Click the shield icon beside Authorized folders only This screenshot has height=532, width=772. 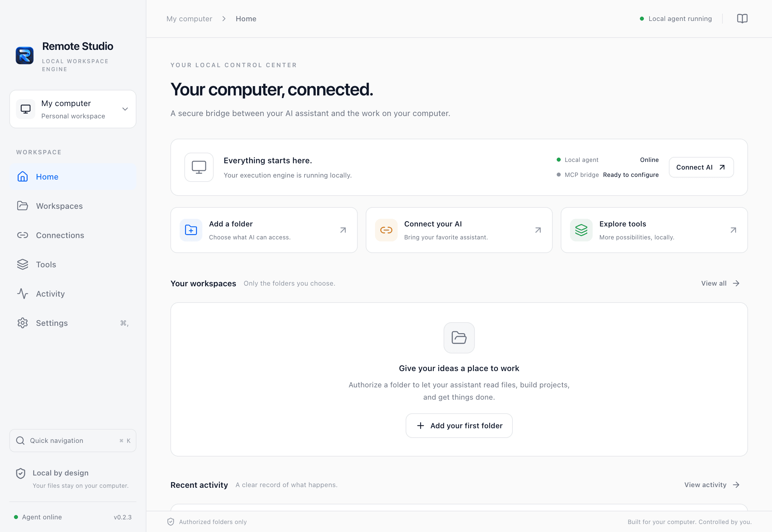tap(171, 522)
